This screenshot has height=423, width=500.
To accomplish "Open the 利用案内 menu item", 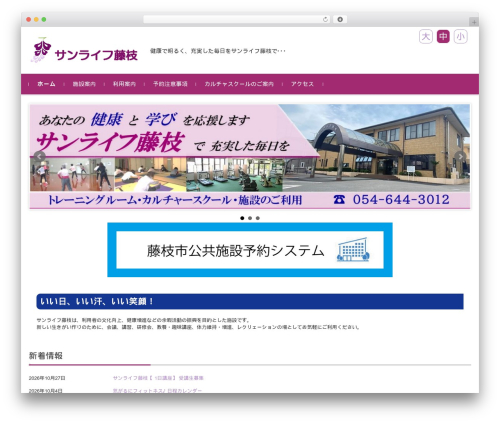I will 124,84.
